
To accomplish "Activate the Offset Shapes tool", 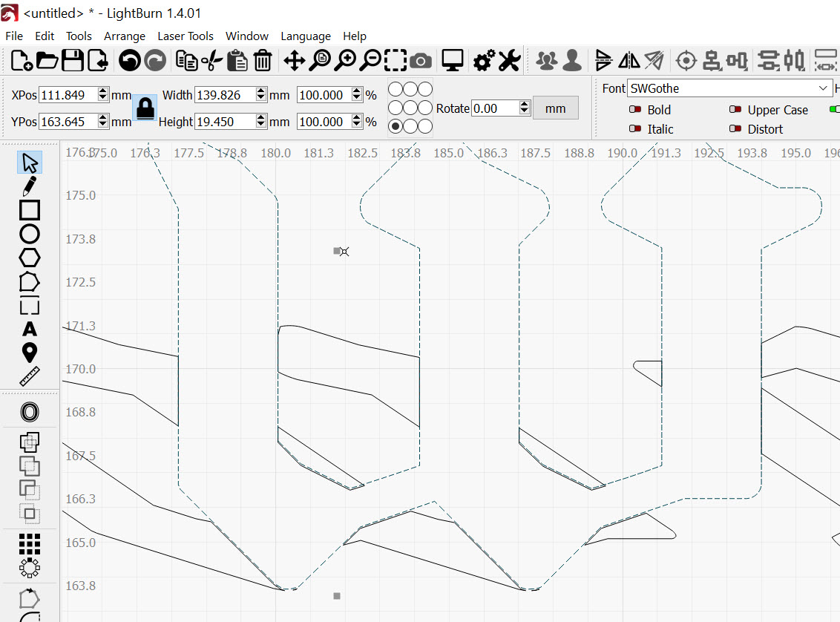I will pos(29,411).
